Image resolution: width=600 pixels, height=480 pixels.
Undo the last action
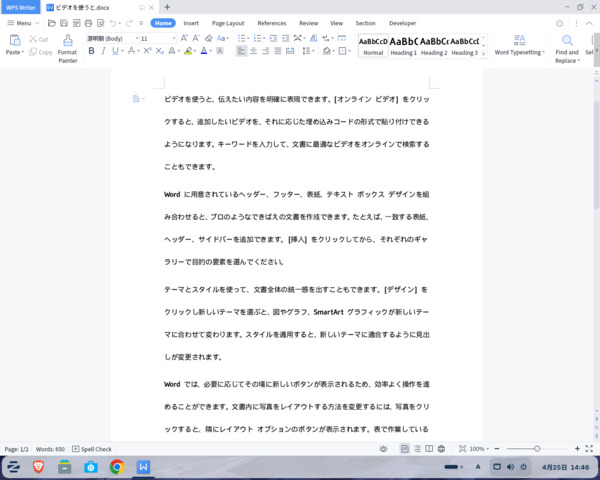113,23
